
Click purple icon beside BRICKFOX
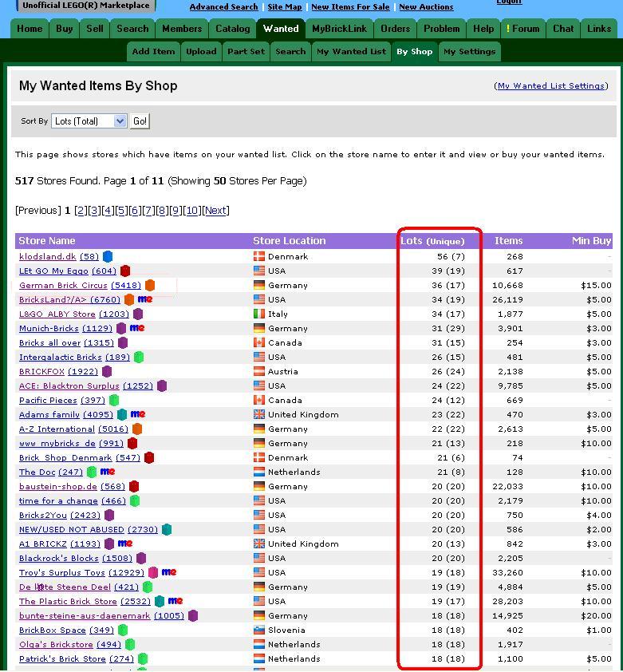coord(107,372)
